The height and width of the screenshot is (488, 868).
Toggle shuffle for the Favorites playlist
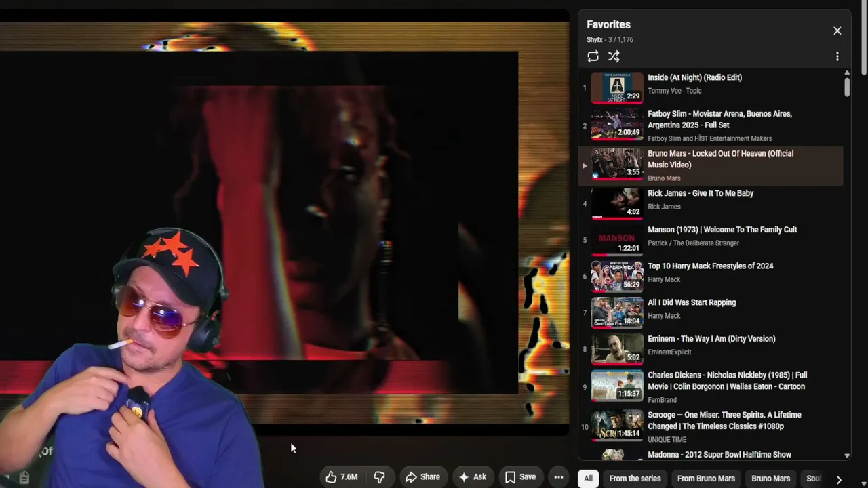(614, 56)
